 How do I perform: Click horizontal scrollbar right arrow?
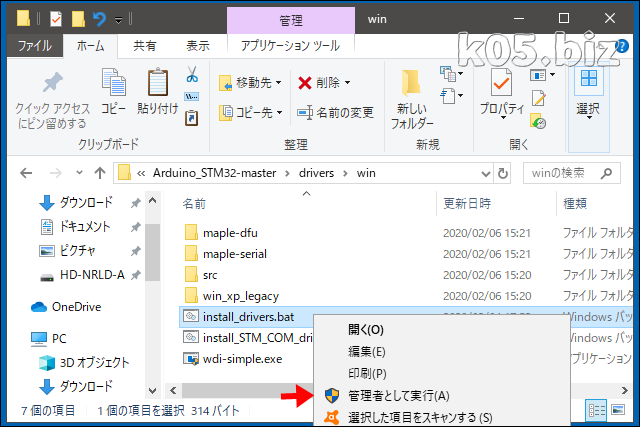coord(624,391)
